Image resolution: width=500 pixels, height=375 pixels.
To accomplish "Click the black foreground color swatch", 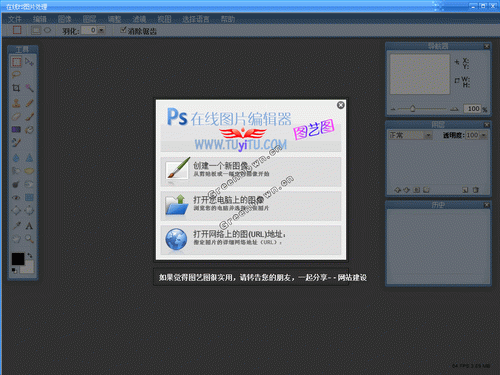I will [18, 259].
